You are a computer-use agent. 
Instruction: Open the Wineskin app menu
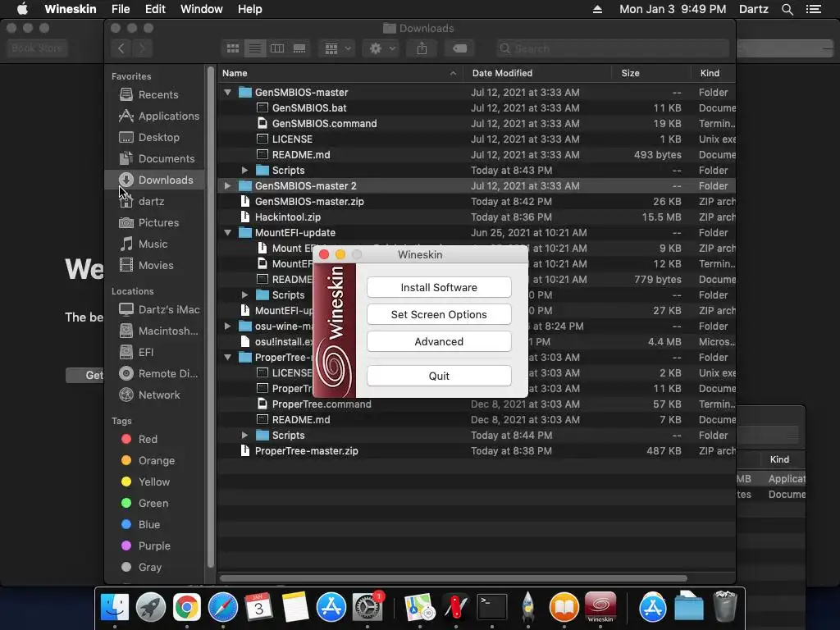[71, 9]
